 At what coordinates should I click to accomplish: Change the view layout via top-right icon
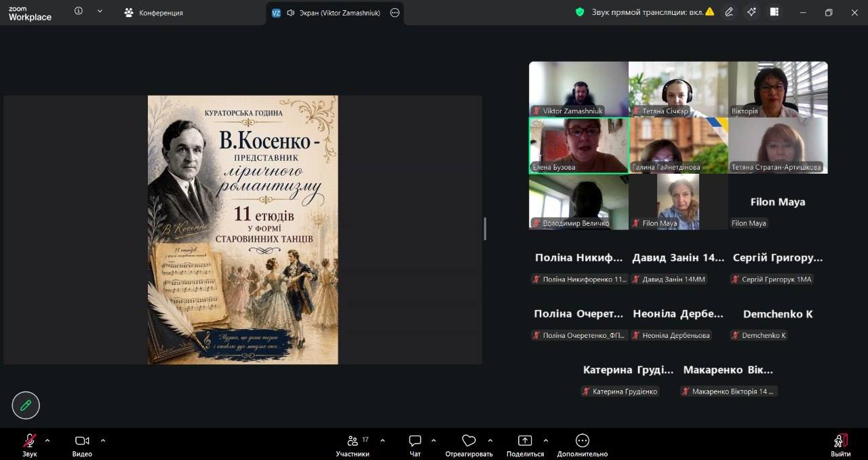[774, 12]
